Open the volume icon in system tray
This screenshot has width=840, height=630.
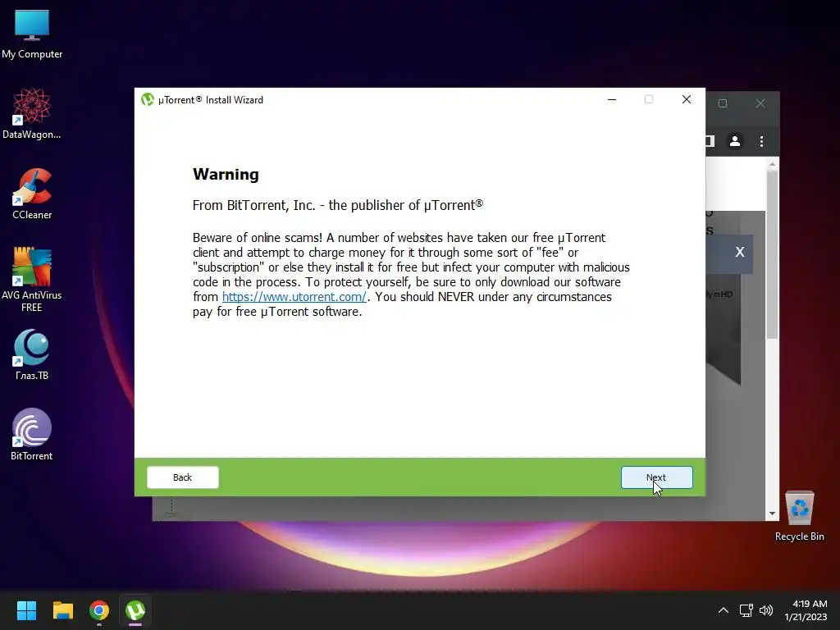click(x=766, y=610)
